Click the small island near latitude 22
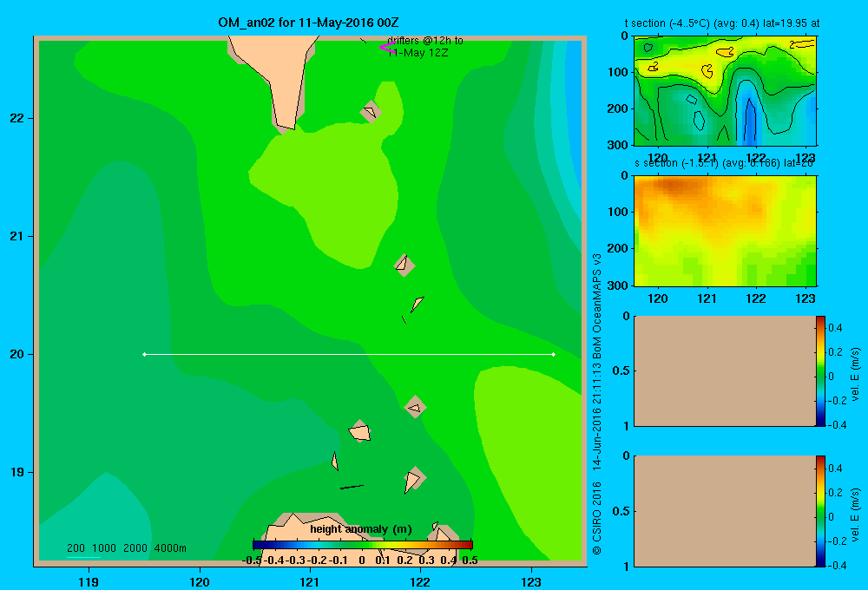This screenshot has height=590, width=868. click(371, 112)
